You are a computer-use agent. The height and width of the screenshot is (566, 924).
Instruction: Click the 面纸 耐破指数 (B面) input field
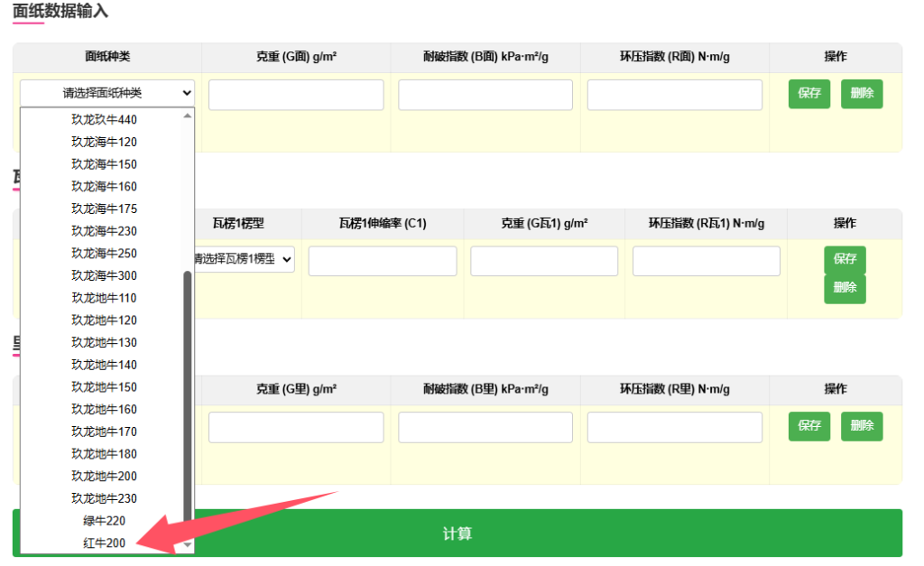point(485,95)
